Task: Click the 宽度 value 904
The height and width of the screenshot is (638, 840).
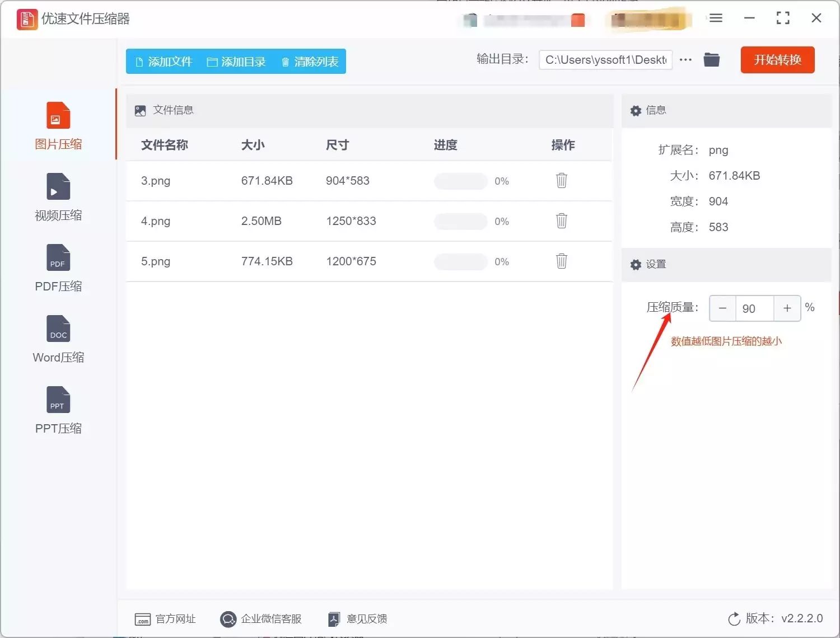Action: tap(718, 201)
